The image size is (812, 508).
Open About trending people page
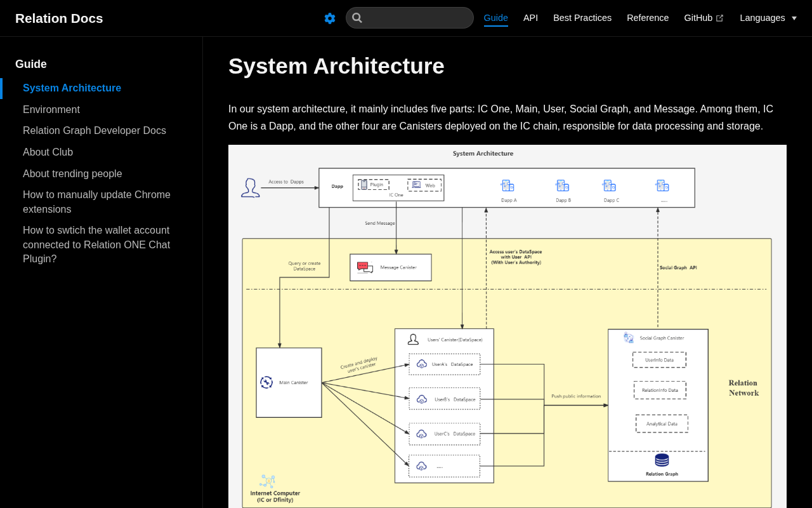[x=72, y=174]
